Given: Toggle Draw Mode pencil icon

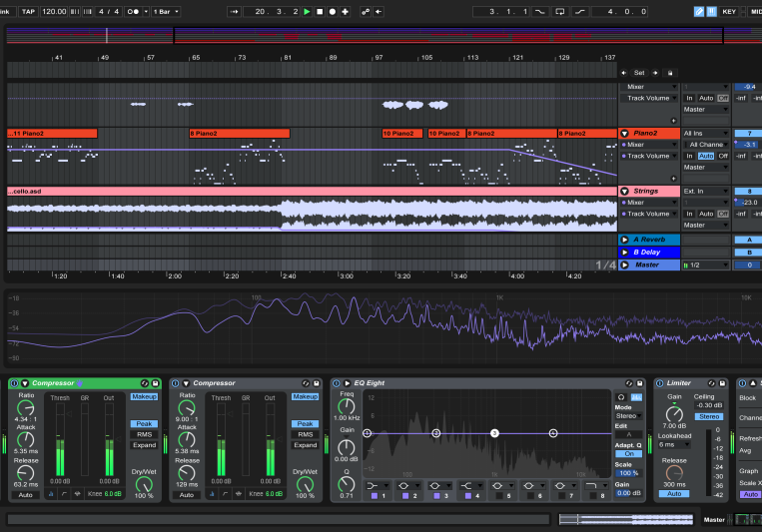Looking at the screenshot, I should coord(698,12).
